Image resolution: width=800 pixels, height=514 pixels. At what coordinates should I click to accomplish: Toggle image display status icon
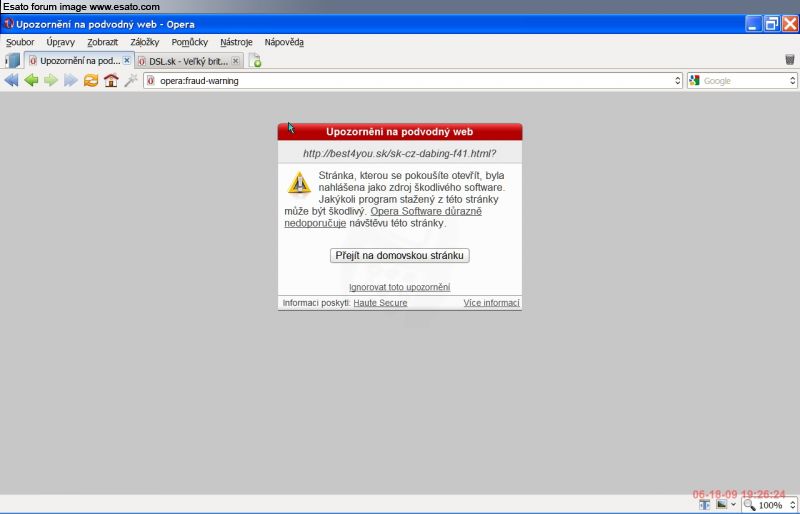click(x=721, y=505)
